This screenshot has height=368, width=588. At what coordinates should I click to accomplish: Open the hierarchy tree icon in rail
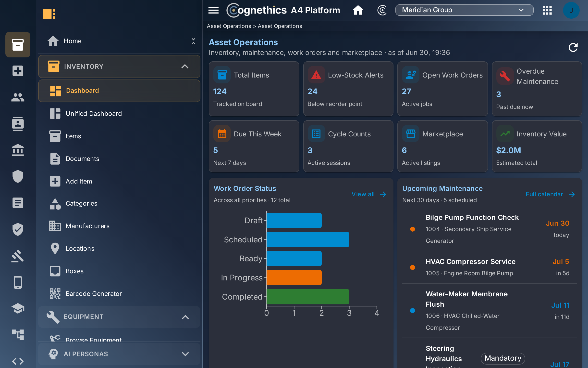click(18, 335)
